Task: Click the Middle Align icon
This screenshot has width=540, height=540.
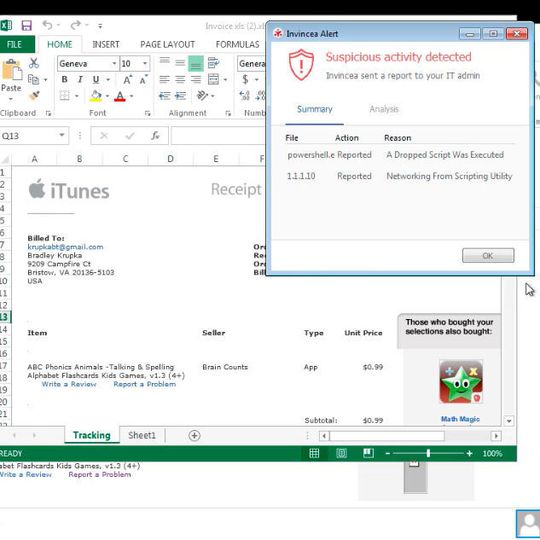Action: pyautogui.click(x=180, y=63)
